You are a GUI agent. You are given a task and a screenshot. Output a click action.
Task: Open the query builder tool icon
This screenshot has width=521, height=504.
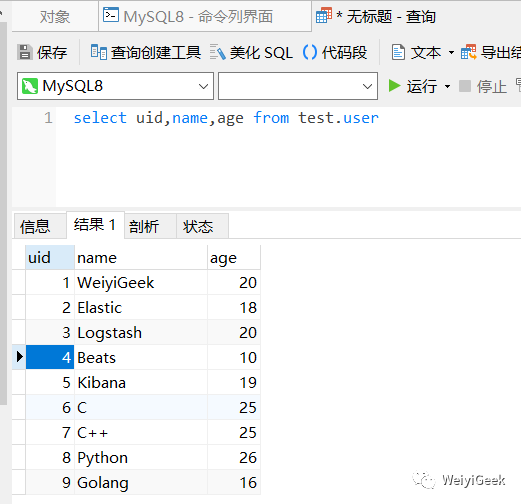(x=99, y=52)
